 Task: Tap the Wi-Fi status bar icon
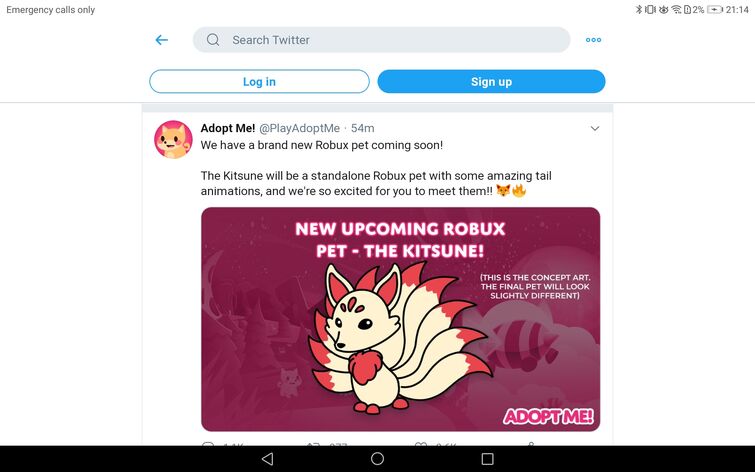(676, 10)
